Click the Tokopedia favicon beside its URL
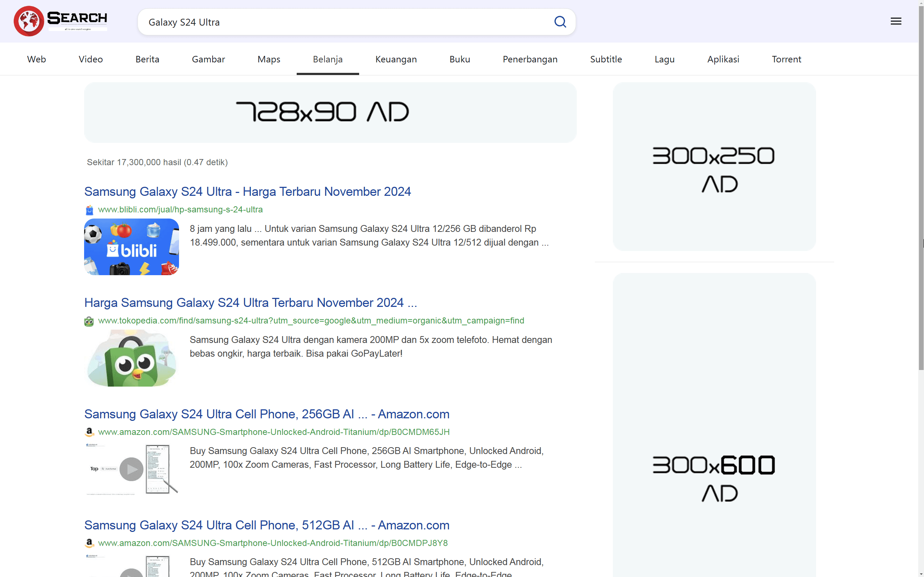 point(89,321)
